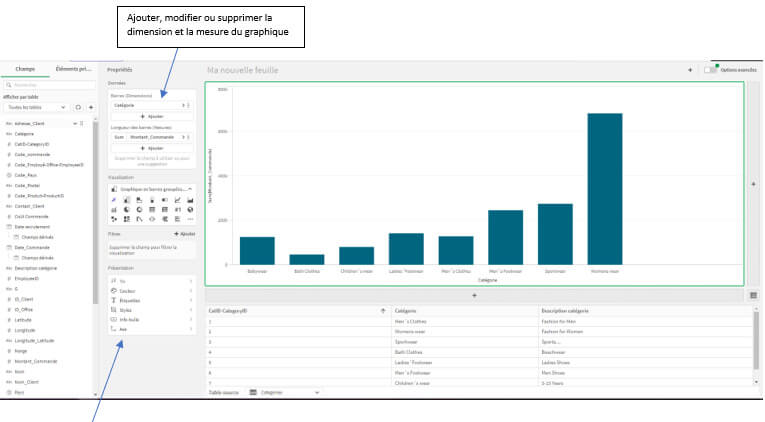
Task: Expand the Info-bulle presentation section
Action: click(152, 320)
